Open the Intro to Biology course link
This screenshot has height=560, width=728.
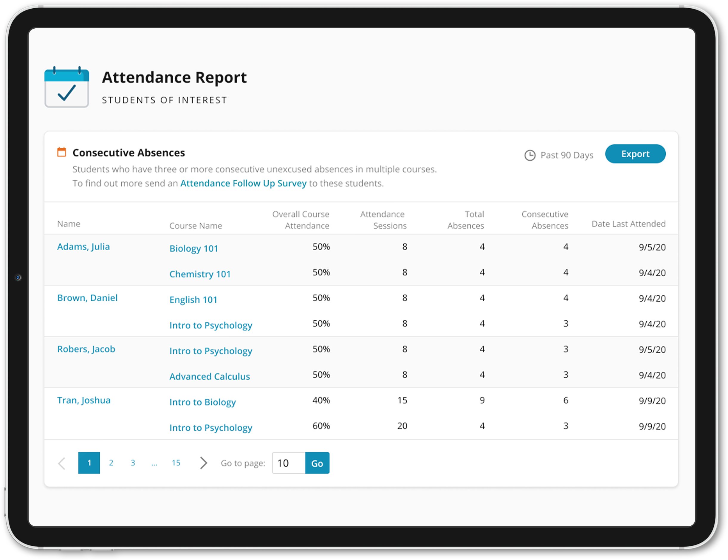pos(202,402)
